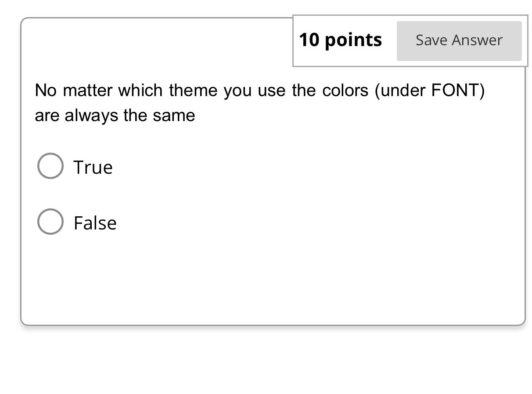Pick False for the theme colors question
The width and height of the screenshot is (532, 394).
tap(50, 222)
